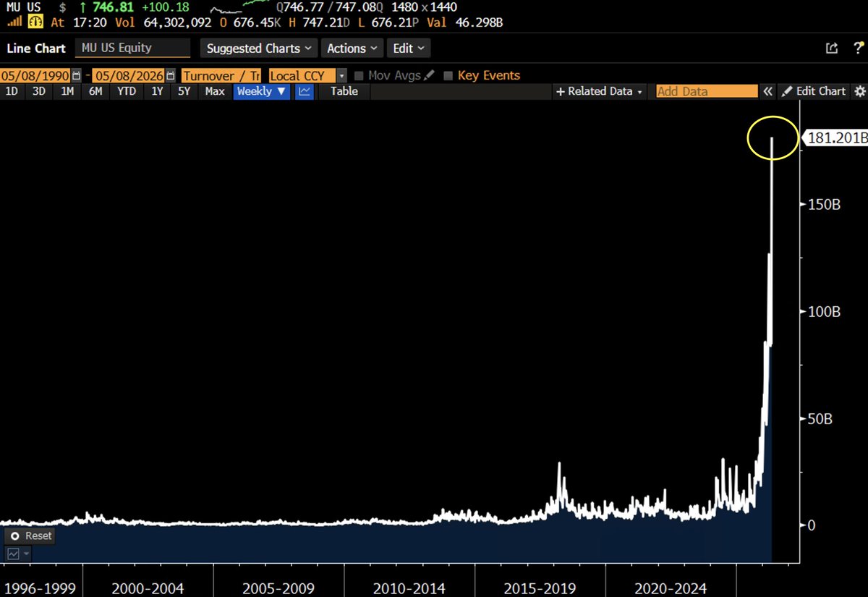Click the start date field 05/08/1990
The height and width of the screenshot is (597, 868).
(35, 75)
